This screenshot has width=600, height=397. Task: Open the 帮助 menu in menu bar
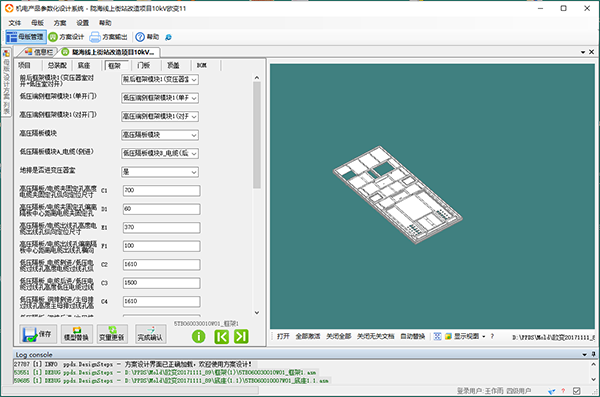coord(105,23)
